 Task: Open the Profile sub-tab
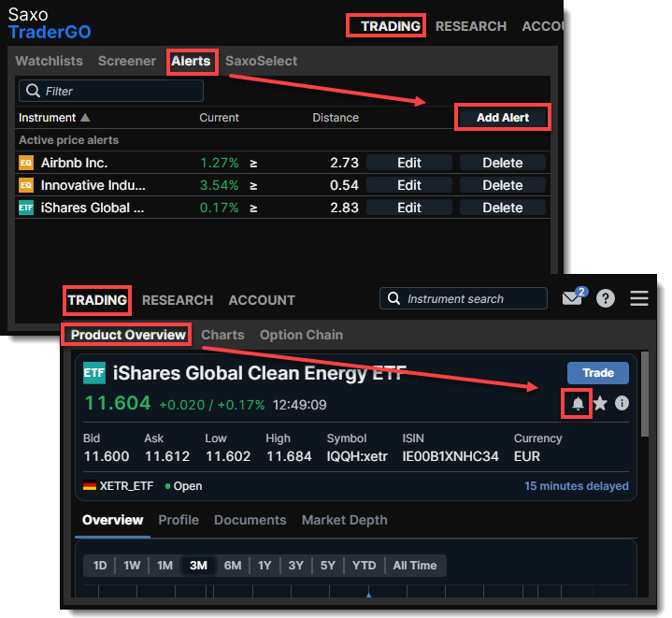[179, 520]
